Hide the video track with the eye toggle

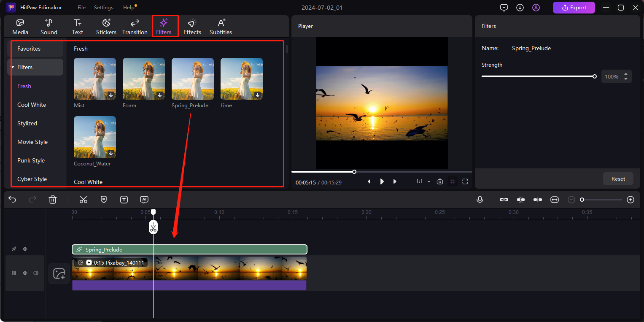(x=25, y=273)
